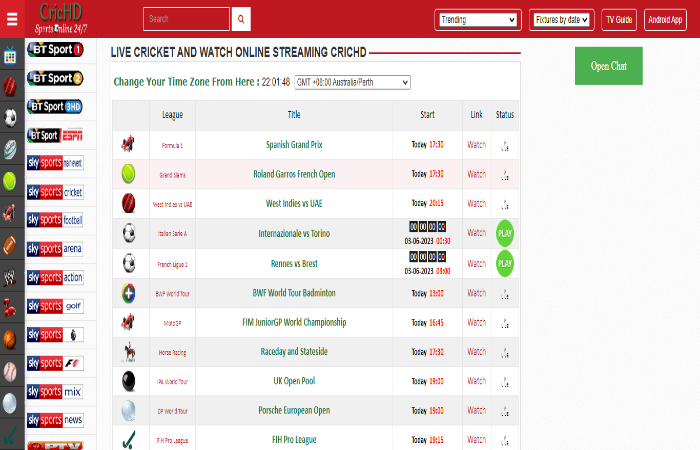Open Sky Sports Action channel
Screen dimensions: 700x450
click(55, 277)
